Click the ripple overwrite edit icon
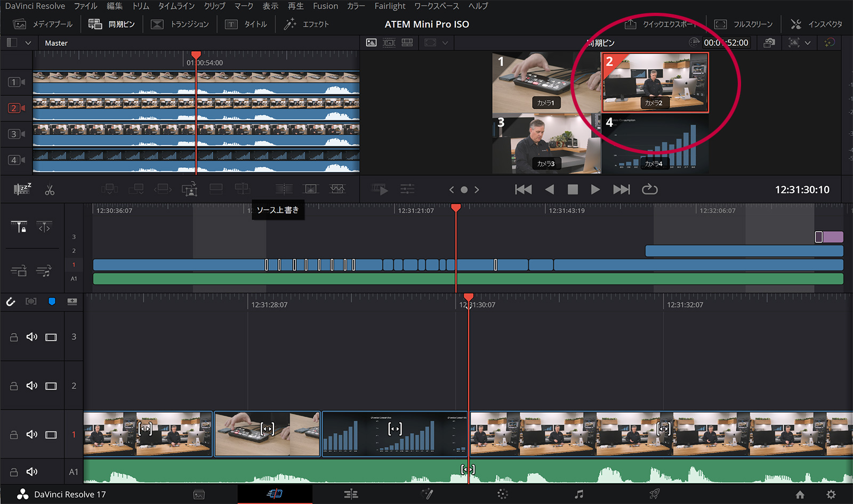This screenshot has height=504, width=853. (163, 189)
